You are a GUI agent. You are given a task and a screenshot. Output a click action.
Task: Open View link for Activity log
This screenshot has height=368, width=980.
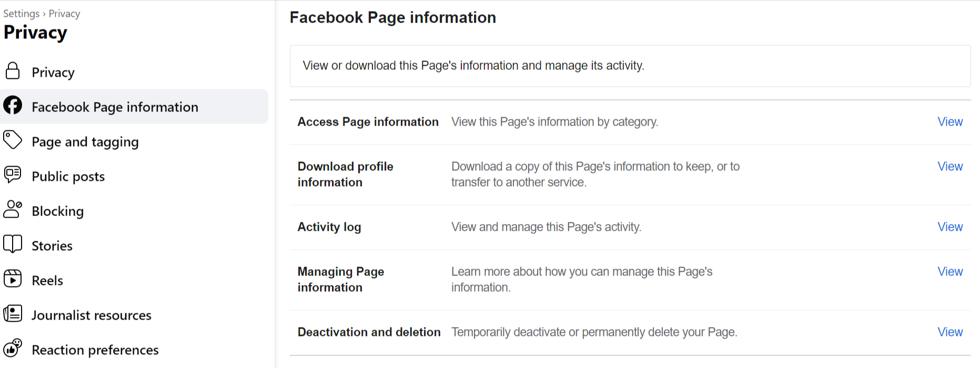coord(950,227)
